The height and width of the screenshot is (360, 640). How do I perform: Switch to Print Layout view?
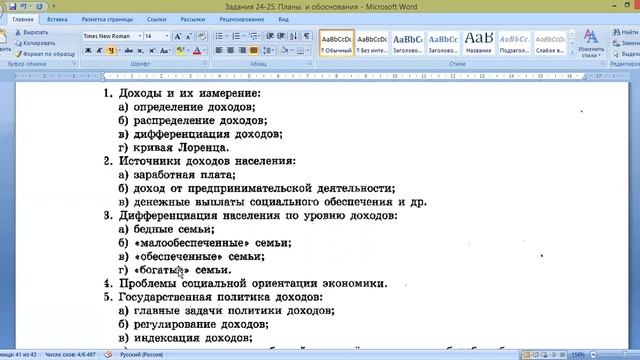click(x=527, y=355)
